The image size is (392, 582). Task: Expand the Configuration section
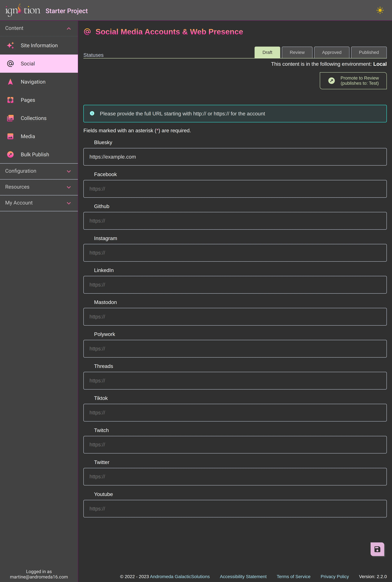(39, 171)
